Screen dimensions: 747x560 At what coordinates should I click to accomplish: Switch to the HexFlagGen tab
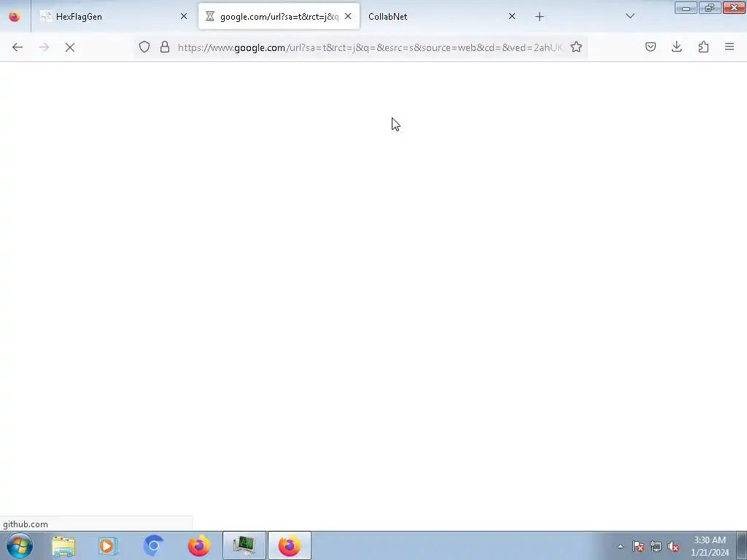click(x=113, y=17)
